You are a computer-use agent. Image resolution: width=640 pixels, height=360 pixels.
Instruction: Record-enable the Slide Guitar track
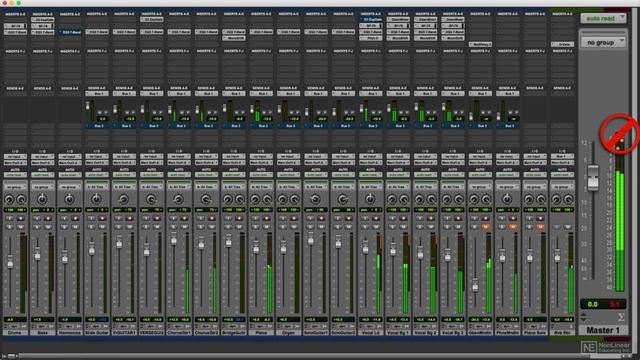[102, 218]
